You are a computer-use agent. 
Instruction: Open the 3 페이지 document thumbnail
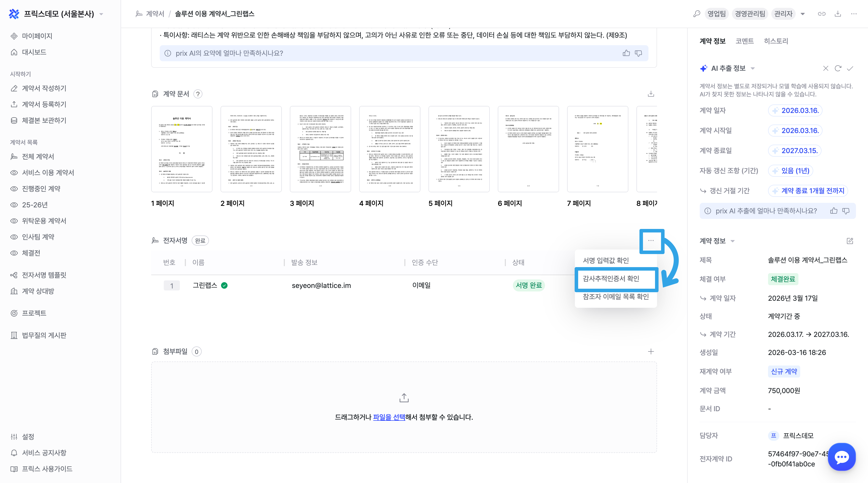point(320,149)
